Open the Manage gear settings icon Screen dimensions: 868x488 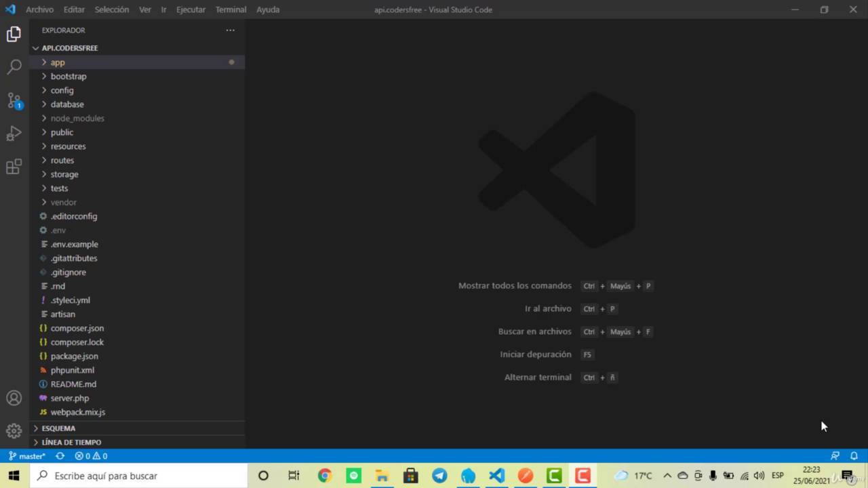click(x=14, y=430)
